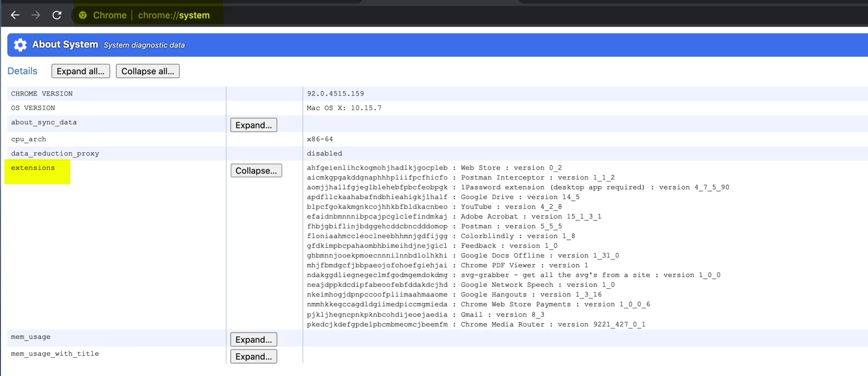Viewport: 868px width, 376px height.
Task: Click the Google Hangouts version 1_3_16 line
Action: click(x=454, y=295)
